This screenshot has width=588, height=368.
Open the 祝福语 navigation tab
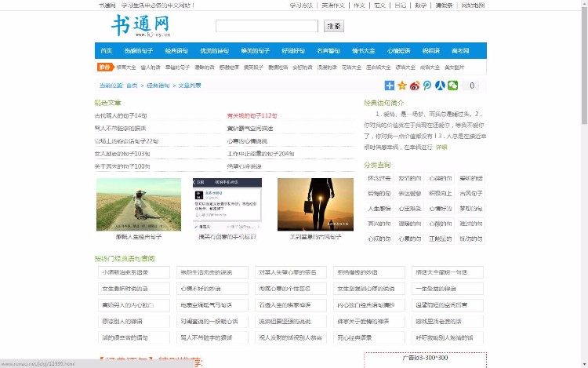pyautogui.click(x=431, y=51)
